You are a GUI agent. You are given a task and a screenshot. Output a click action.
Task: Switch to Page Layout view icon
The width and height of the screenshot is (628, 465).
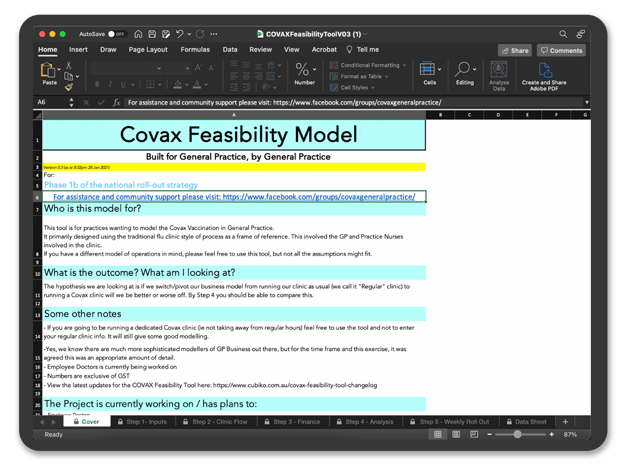tap(456, 435)
